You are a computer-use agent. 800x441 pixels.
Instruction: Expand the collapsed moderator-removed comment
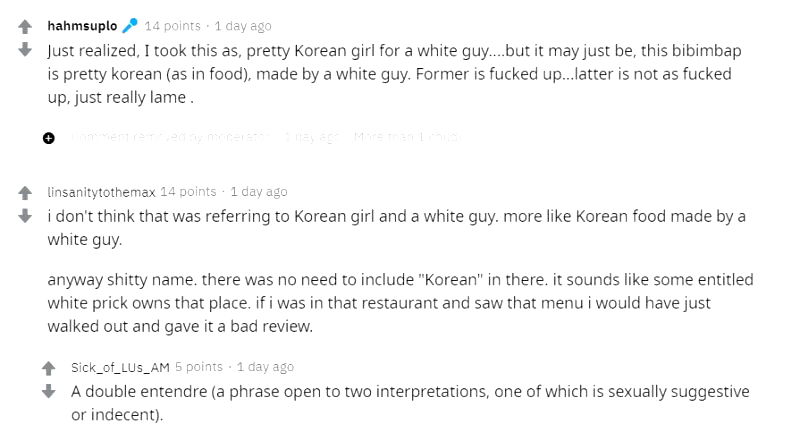coord(49,137)
